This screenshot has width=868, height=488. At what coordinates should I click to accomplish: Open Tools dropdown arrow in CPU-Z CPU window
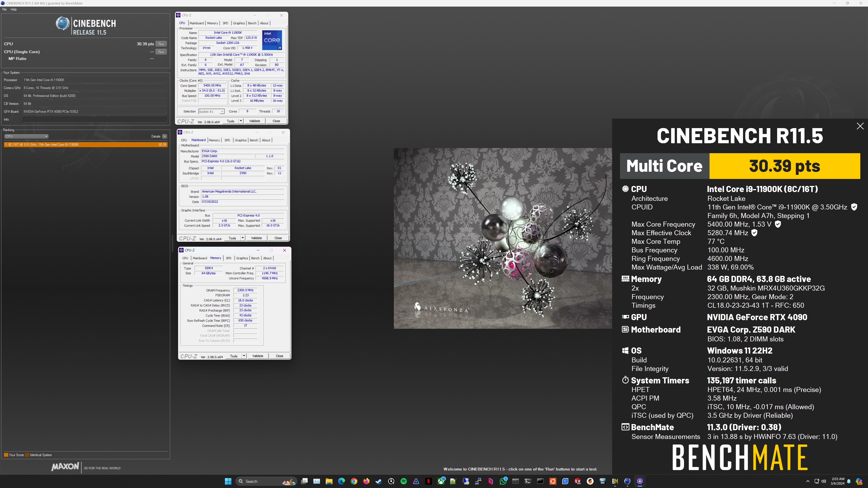[x=241, y=121]
